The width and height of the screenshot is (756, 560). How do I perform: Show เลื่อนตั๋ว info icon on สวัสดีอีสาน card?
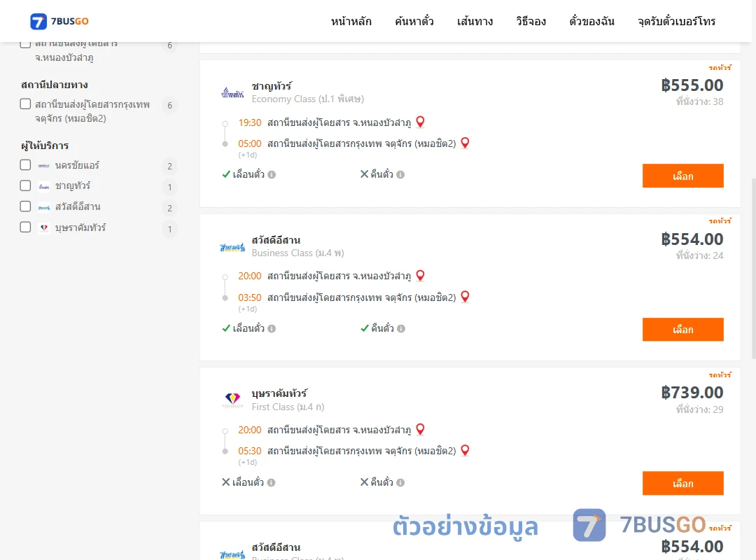pos(272,328)
